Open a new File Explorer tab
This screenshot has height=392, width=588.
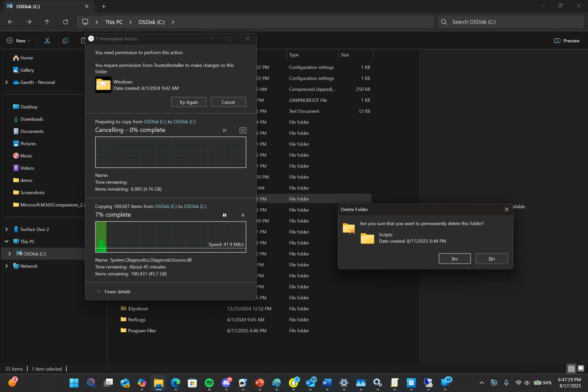coord(103,6)
